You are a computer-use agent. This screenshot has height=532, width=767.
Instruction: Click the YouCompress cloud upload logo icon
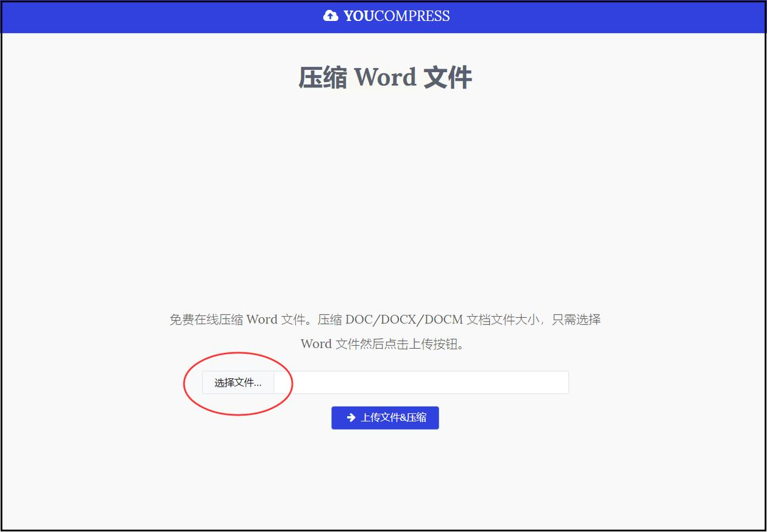pos(330,16)
